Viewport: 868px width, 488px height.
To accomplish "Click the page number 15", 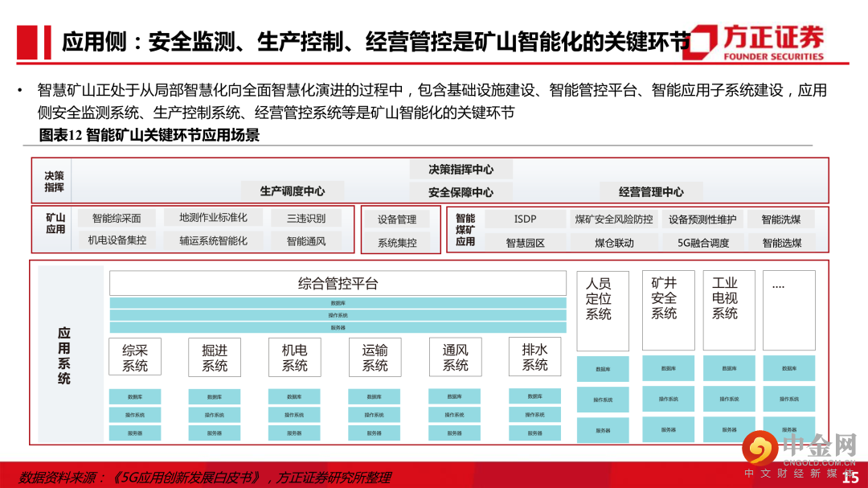I will pyautogui.click(x=850, y=478).
